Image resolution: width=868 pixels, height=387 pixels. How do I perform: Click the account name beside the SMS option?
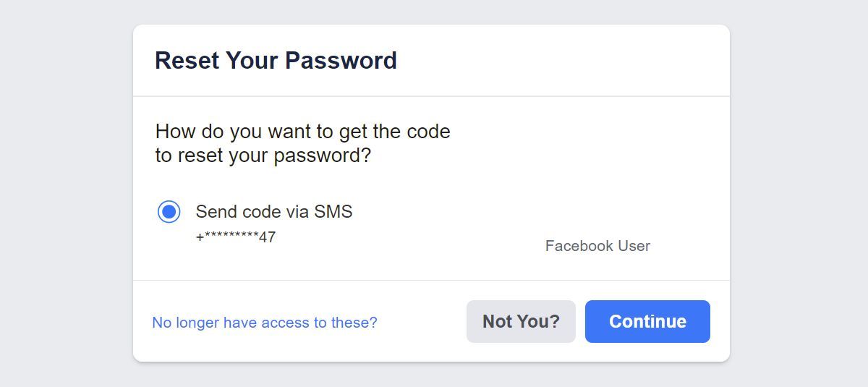click(x=597, y=246)
